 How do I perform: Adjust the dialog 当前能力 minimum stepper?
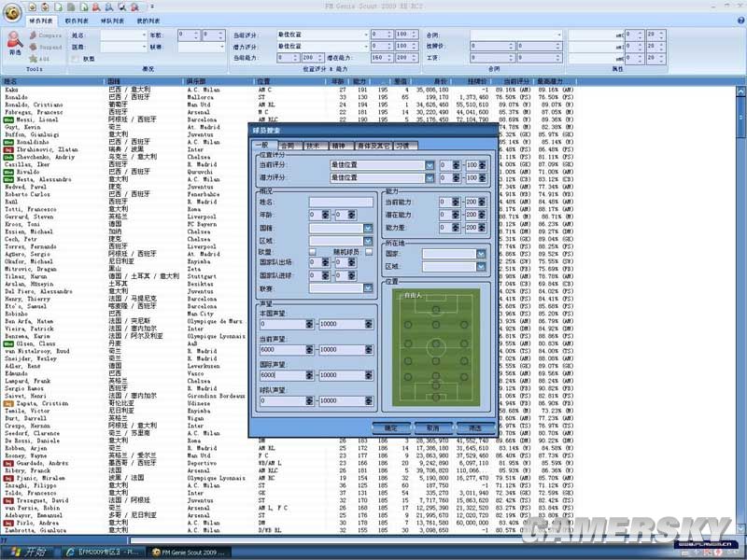pyautogui.click(x=456, y=203)
